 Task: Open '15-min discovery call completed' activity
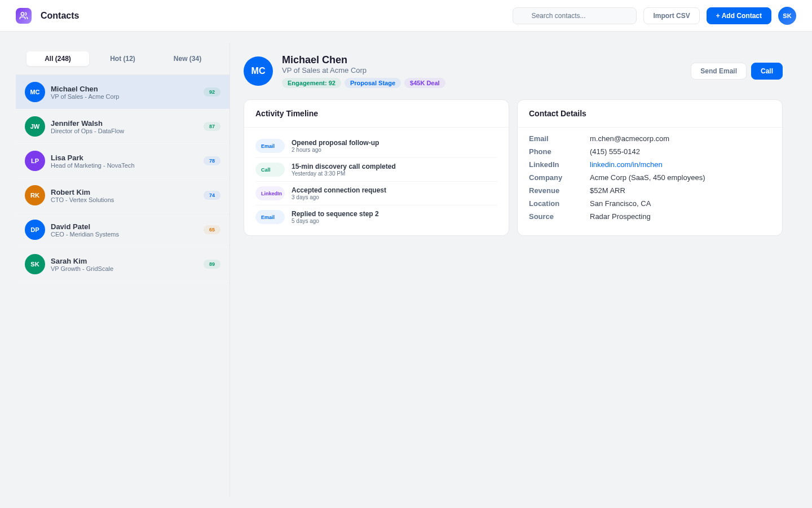click(376, 170)
